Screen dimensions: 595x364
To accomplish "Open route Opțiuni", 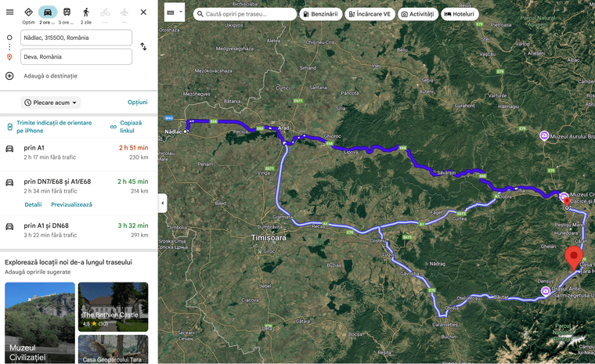I will [137, 103].
